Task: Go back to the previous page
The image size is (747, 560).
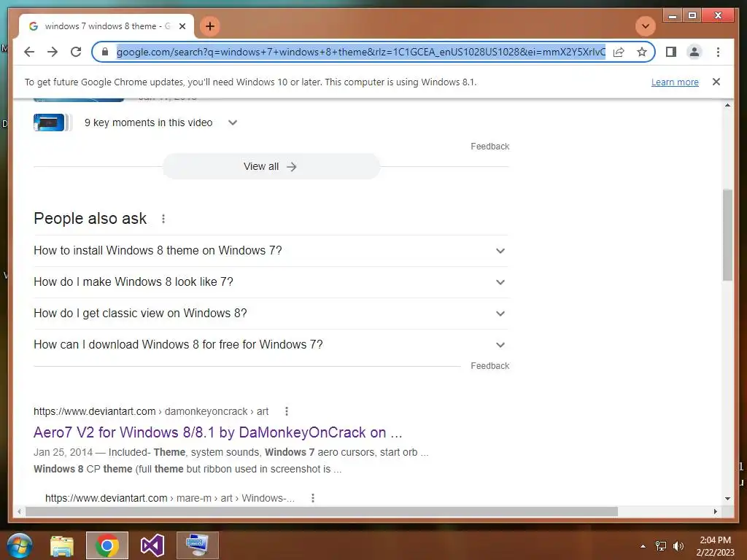Action: pyautogui.click(x=29, y=52)
